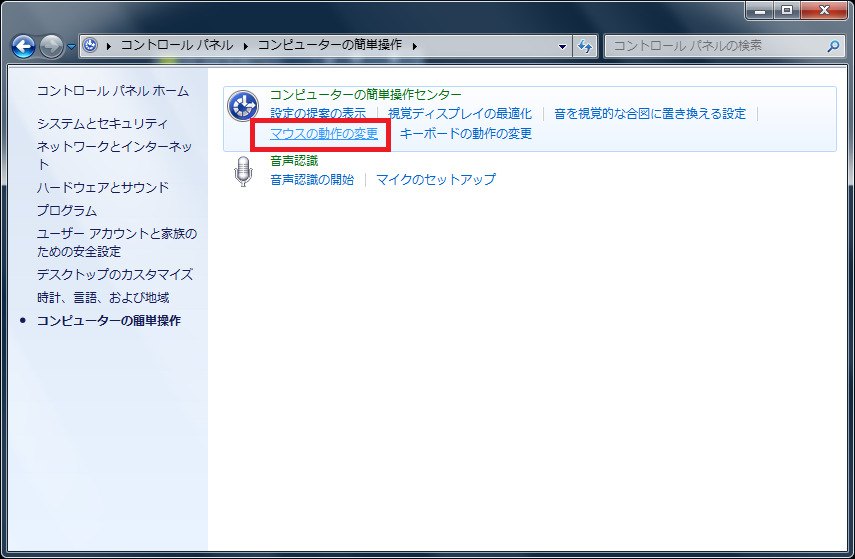The width and height of the screenshot is (855, 559).
Task: Click the Control Panel icon in address bar
Action: 91,45
